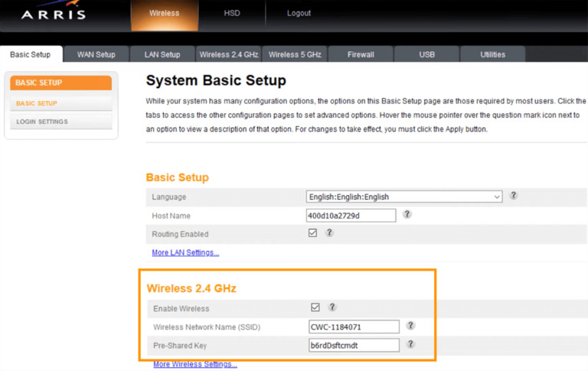Click the help icon for Enable Wireless
This screenshot has width=588, height=371.
(x=332, y=308)
